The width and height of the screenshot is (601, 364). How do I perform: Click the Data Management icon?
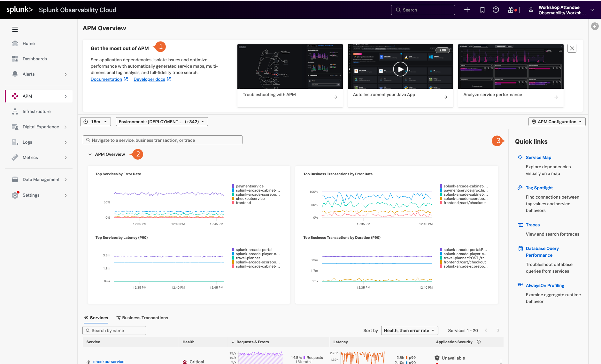point(15,179)
